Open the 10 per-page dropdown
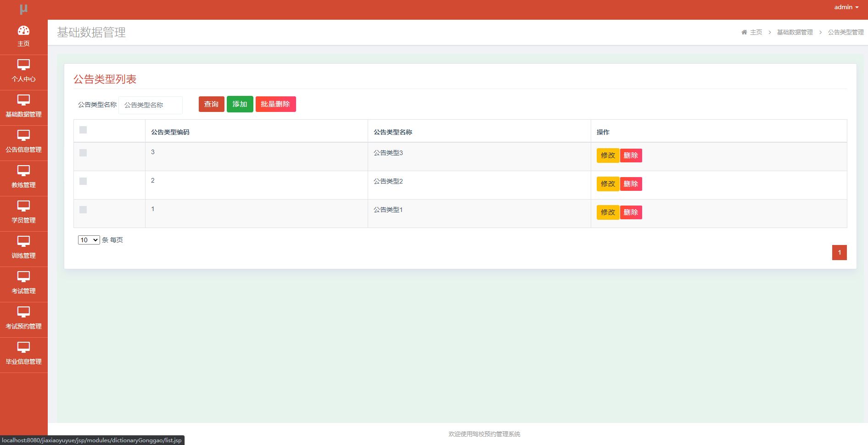Screen dimensions: 868x445 [89, 240]
